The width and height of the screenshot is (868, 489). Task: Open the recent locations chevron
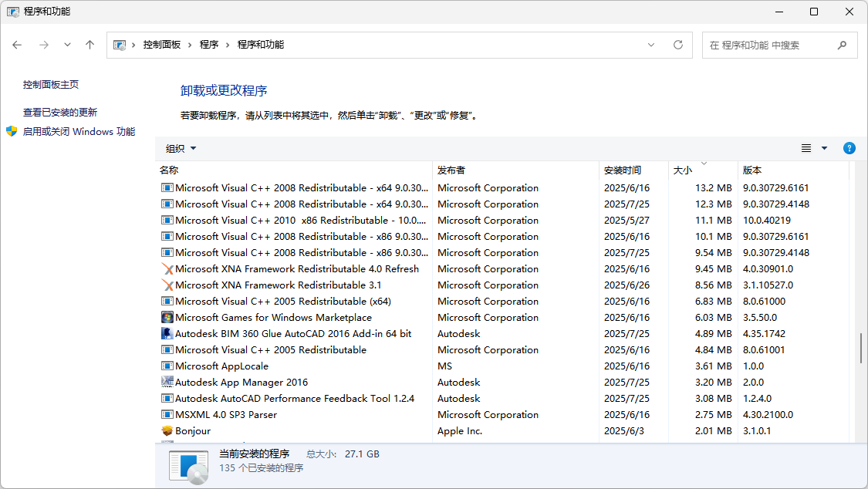click(x=67, y=45)
